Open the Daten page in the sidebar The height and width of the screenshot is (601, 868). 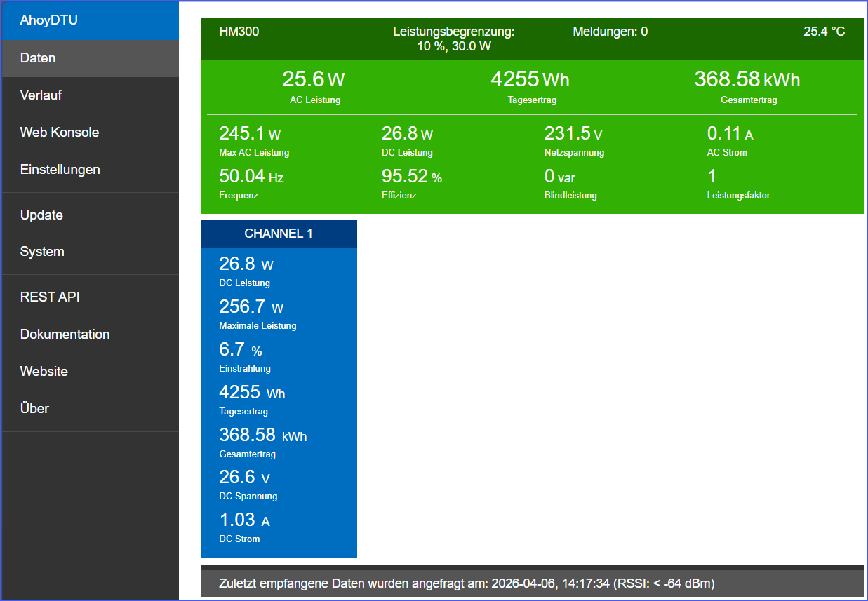38,58
